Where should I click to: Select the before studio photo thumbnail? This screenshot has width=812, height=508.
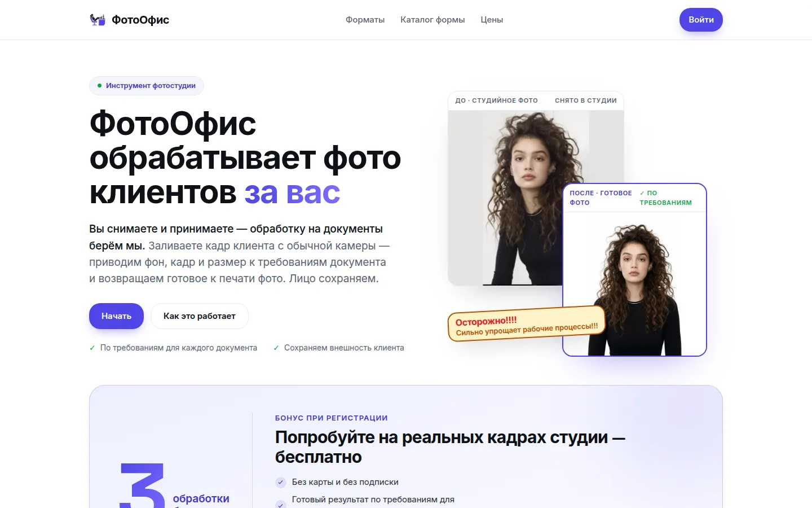pos(536,198)
